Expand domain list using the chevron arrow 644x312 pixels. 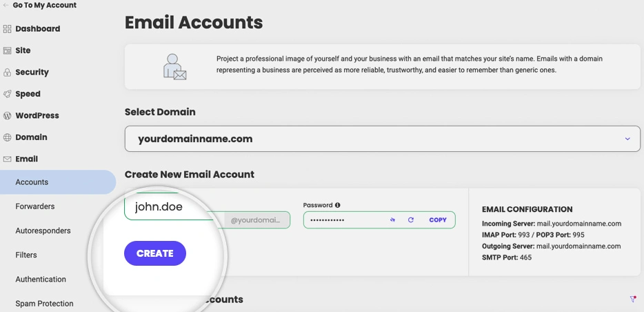tap(627, 139)
